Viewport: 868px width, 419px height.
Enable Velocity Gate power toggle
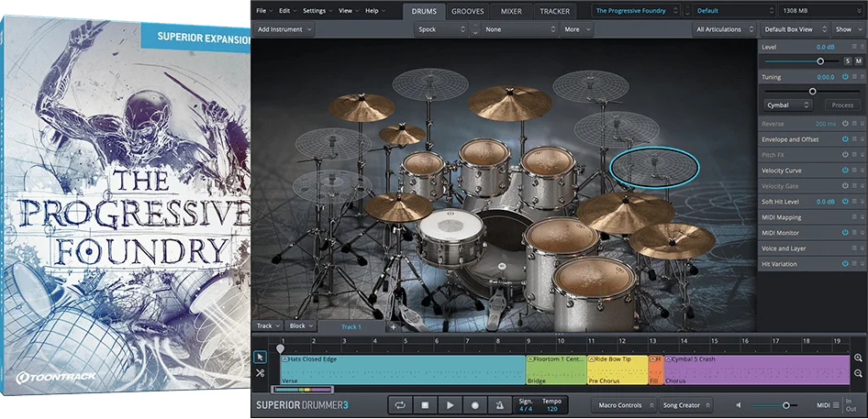coord(845,186)
